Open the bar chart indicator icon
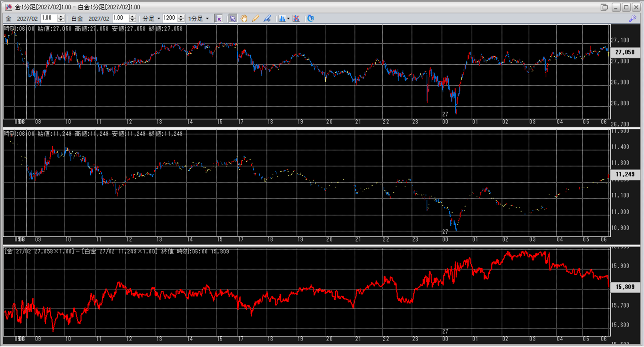The height and width of the screenshot is (347, 644). click(282, 19)
